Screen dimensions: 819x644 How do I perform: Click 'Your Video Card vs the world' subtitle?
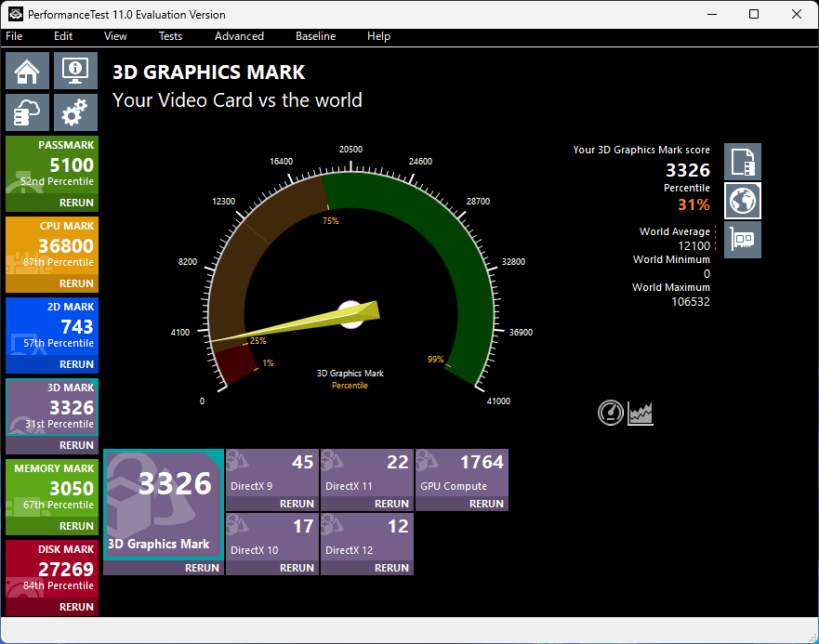coord(237,100)
